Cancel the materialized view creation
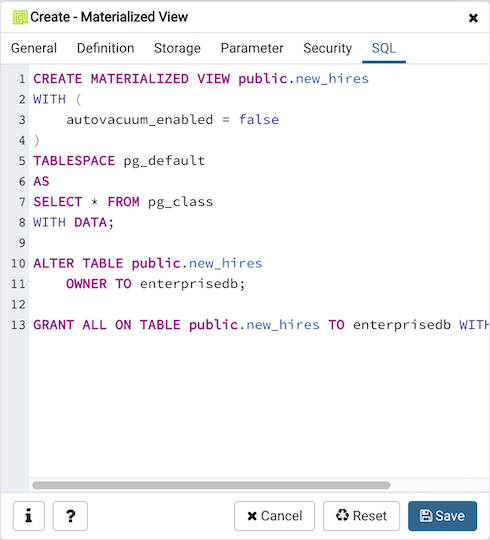Screen dimensions: 490x540 [x=274, y=516]
